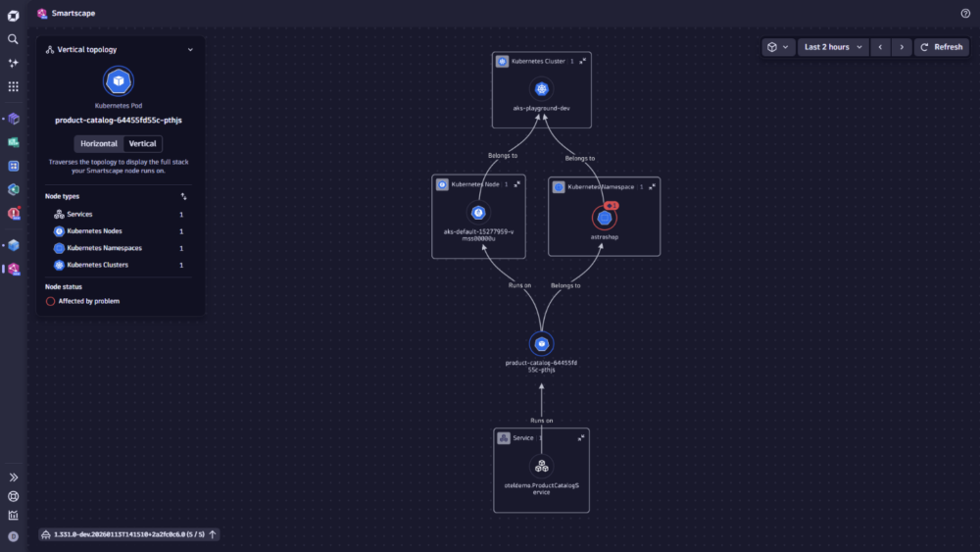This screenshot has width=980, height=552.
Task: Open the purple cube app in sidebar
Action: click(14, 119)
